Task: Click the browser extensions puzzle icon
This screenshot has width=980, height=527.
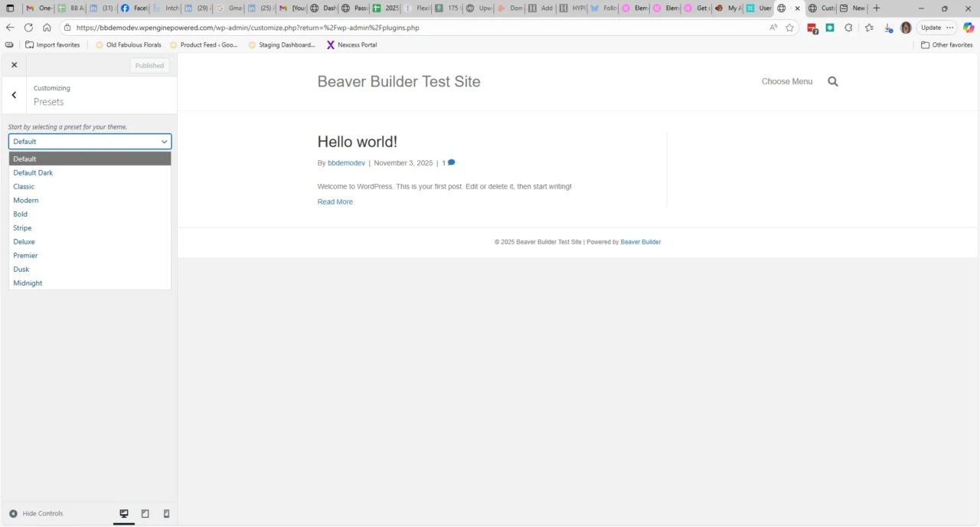Action: [x=848, y=28]
